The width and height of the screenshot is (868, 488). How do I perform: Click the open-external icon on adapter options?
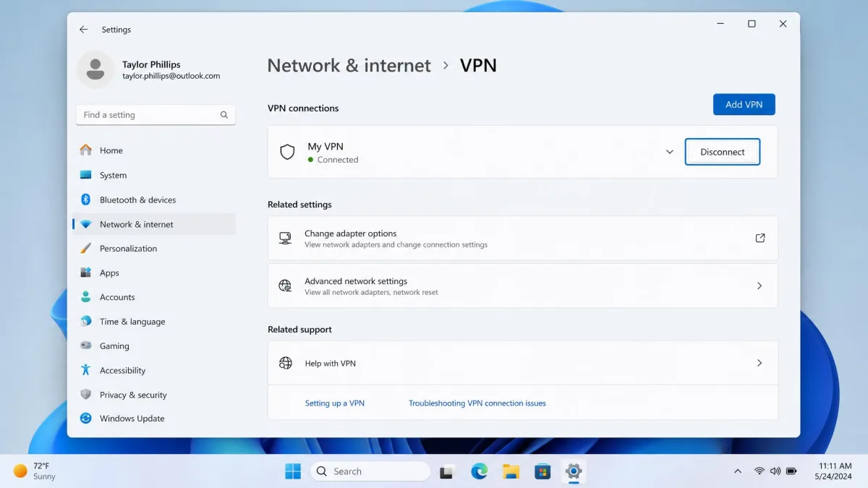click(x=760, y=238)
